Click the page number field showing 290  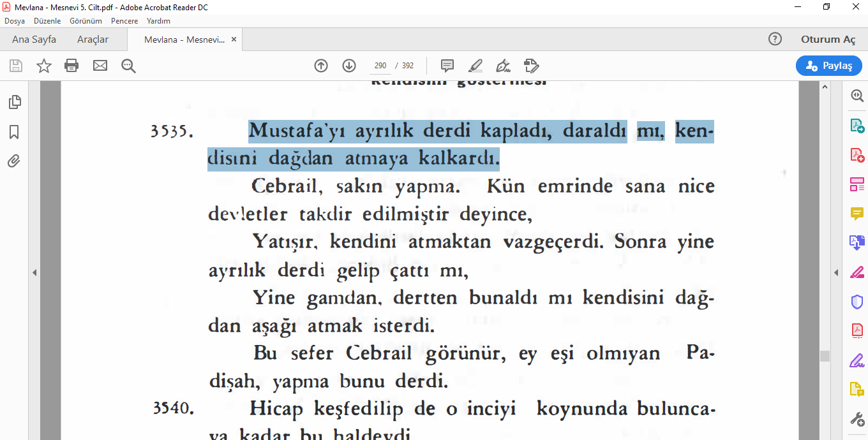coord(380,66)
